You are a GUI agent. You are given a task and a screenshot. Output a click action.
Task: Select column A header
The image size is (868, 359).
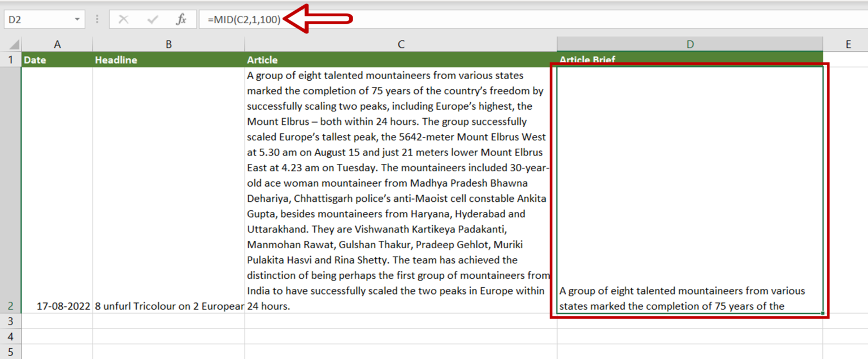tap(57, 45)
